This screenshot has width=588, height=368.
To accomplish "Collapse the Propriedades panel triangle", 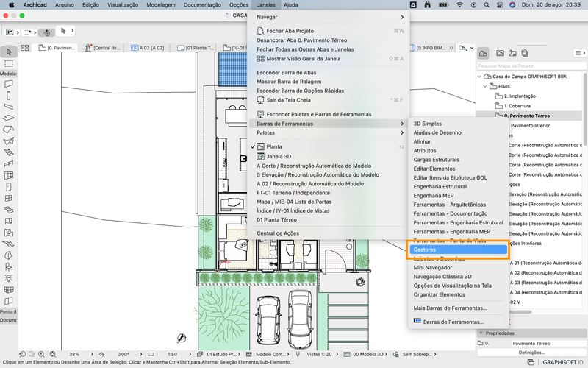I will [x=481, y=333].
